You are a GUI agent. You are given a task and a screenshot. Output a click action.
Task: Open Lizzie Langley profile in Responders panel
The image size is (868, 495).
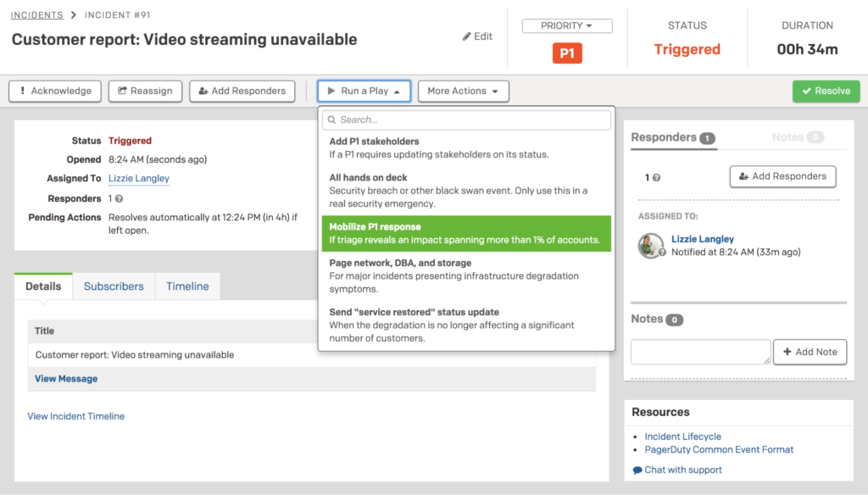tap(703, 239)
